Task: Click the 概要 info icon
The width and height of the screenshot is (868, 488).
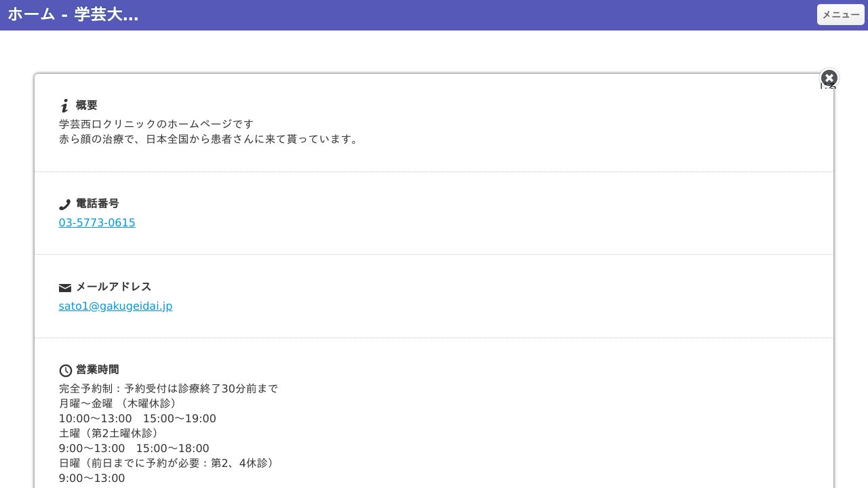Action: tap(64, 106)
